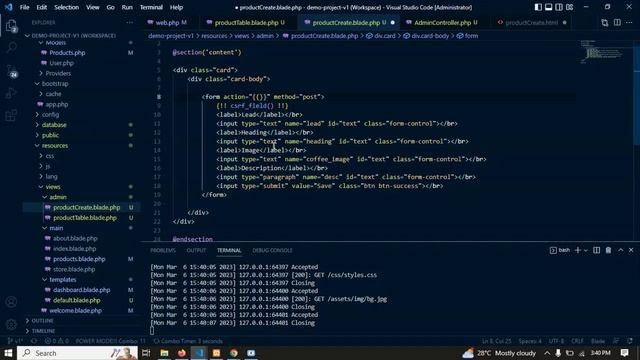Open the View menu

point(93,7)
